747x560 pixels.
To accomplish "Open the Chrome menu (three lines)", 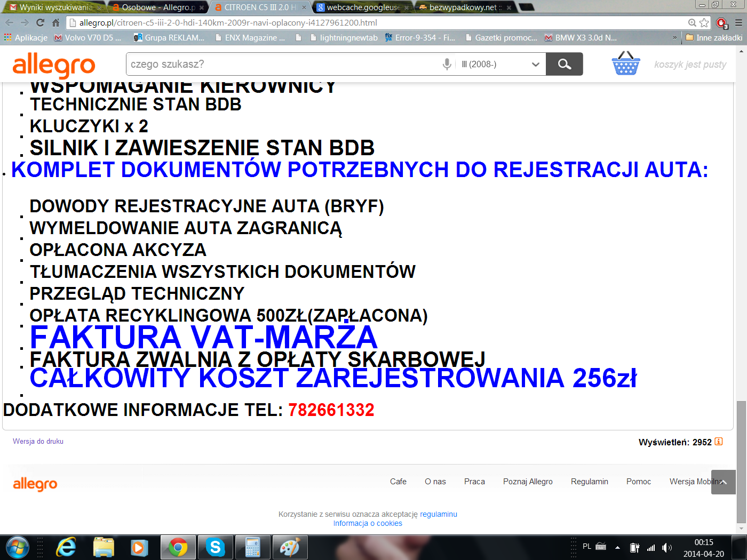I will pyautogui.click(x=738, y=23).
